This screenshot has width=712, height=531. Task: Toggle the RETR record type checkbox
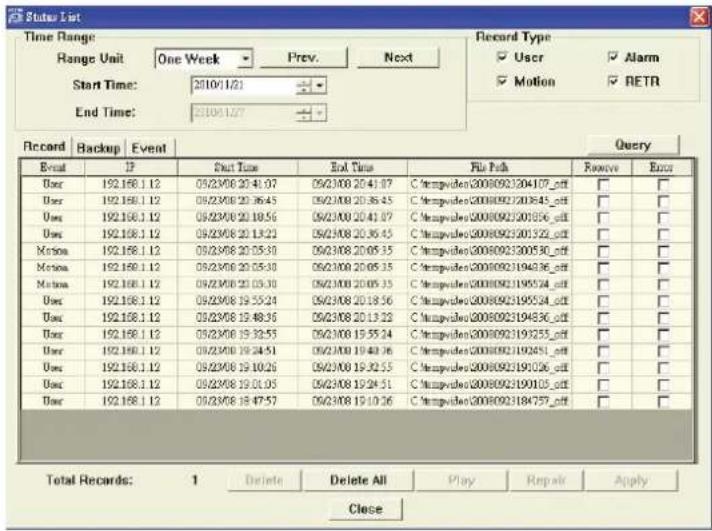613,81
